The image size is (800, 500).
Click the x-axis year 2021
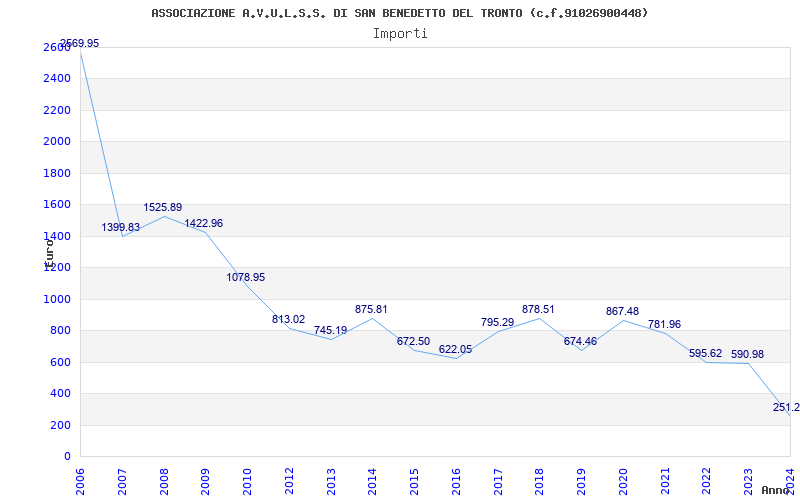tap(665, 481)
